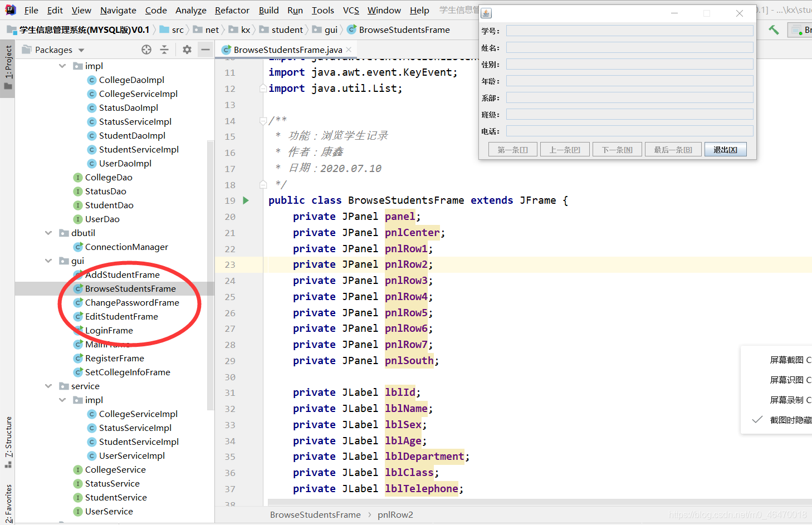Collapse the dbutil package node

point(48,233)
